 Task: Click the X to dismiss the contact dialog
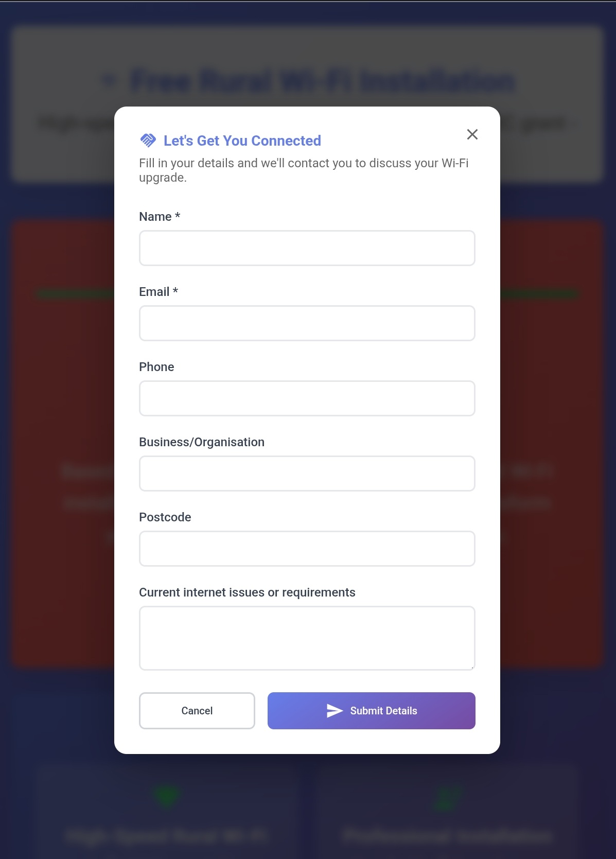point(472,134)
